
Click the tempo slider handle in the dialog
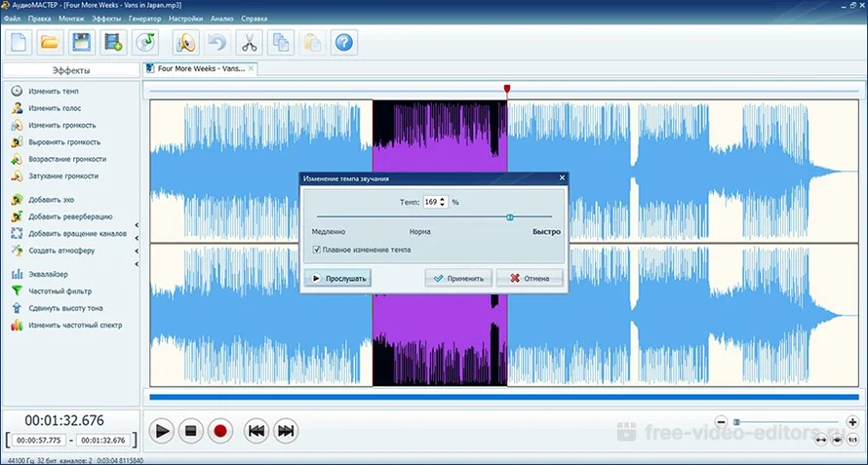click(x=510, y=217)
